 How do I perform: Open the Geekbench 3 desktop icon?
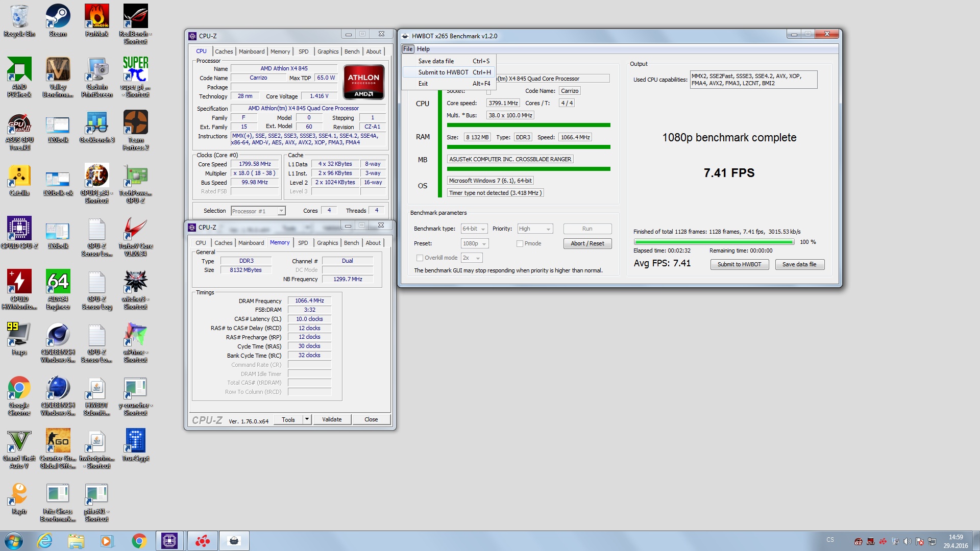click(x=96, y=127)
